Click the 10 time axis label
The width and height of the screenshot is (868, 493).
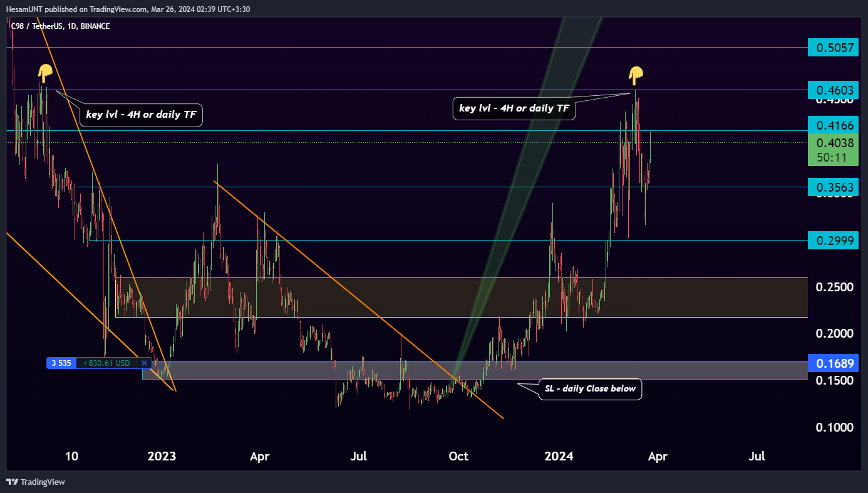[72, 457]
